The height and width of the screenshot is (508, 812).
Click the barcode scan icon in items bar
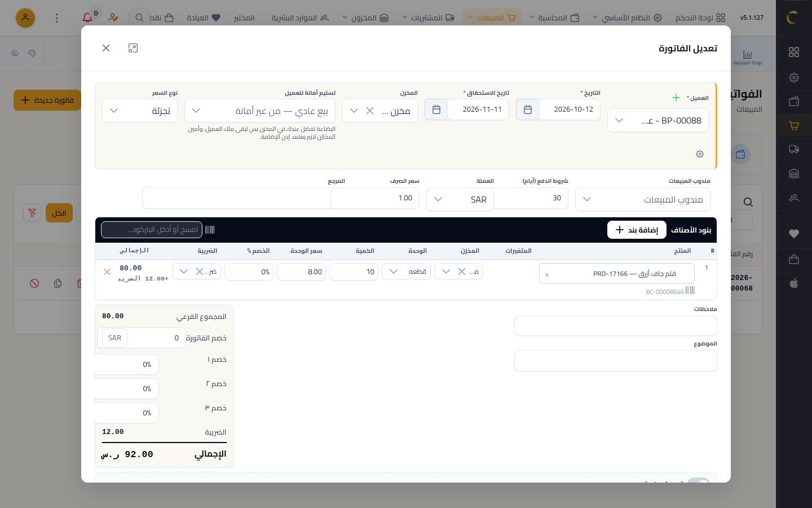(x=210, y=230)
